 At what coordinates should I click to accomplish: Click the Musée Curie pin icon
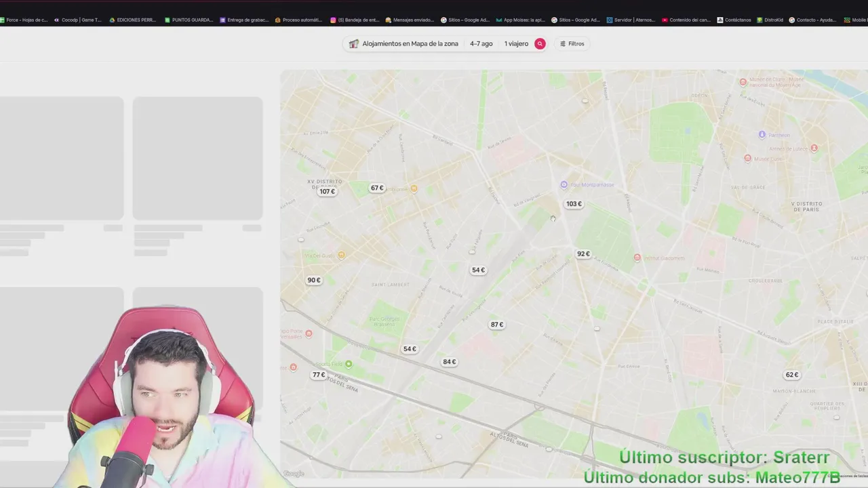(747, 159)
